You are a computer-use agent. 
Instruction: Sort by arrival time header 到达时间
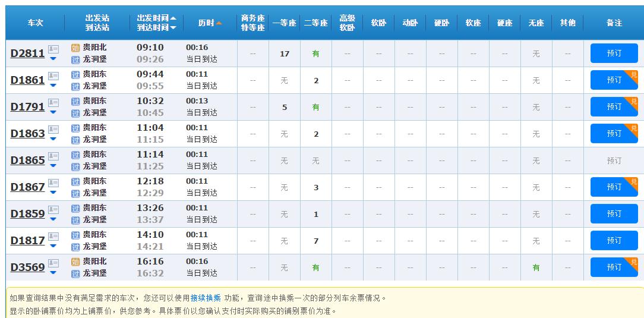point(156,27)
